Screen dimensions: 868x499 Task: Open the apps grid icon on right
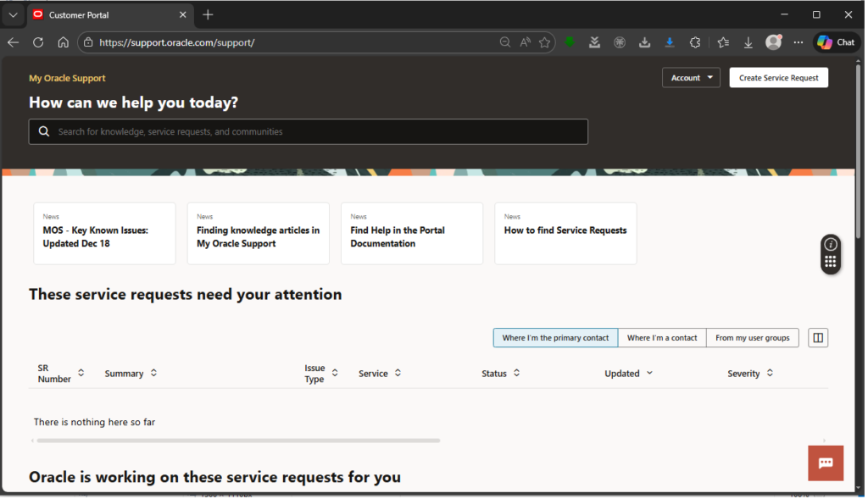831,263
